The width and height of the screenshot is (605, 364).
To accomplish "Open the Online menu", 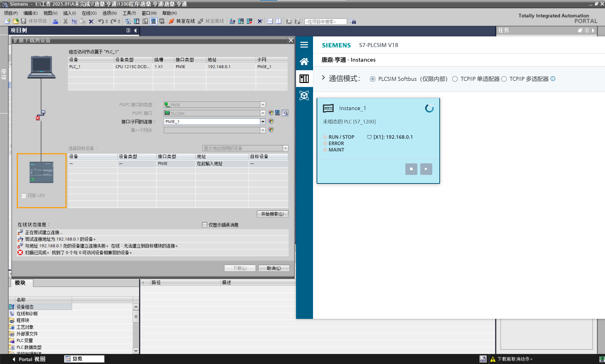I will [89, 13].
